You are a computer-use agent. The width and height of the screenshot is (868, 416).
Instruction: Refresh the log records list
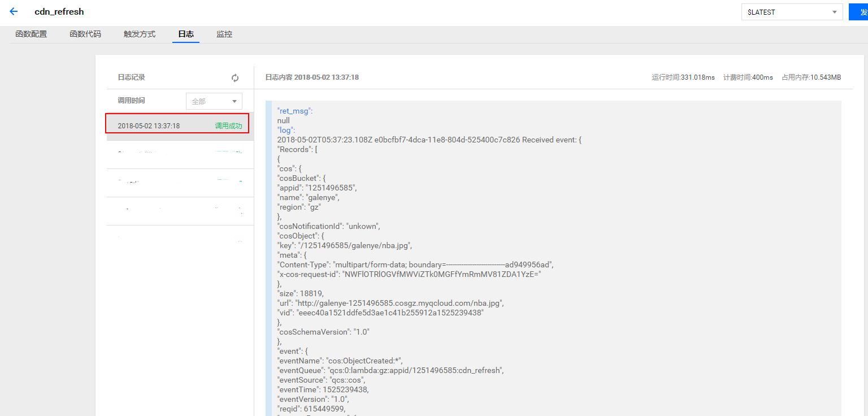(235, 78)
